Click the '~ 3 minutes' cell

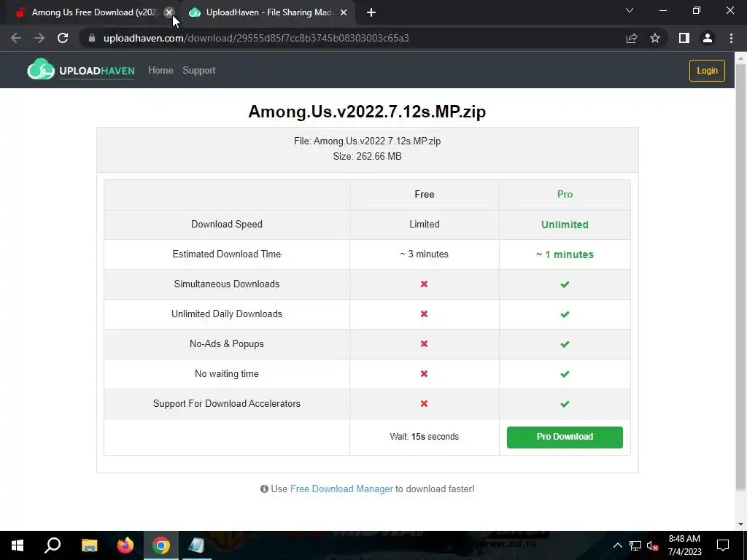pyautogui.click(x=424, y=254)
